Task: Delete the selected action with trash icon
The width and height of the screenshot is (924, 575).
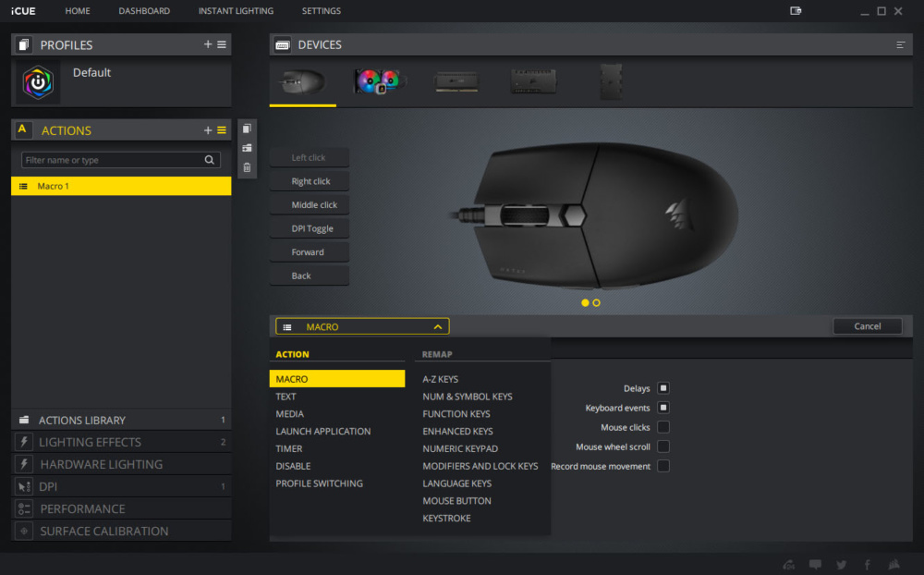Action: [247, 167]
